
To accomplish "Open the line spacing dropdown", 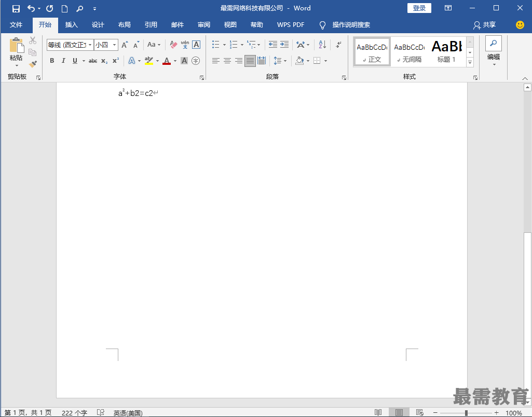I will 280,61.
